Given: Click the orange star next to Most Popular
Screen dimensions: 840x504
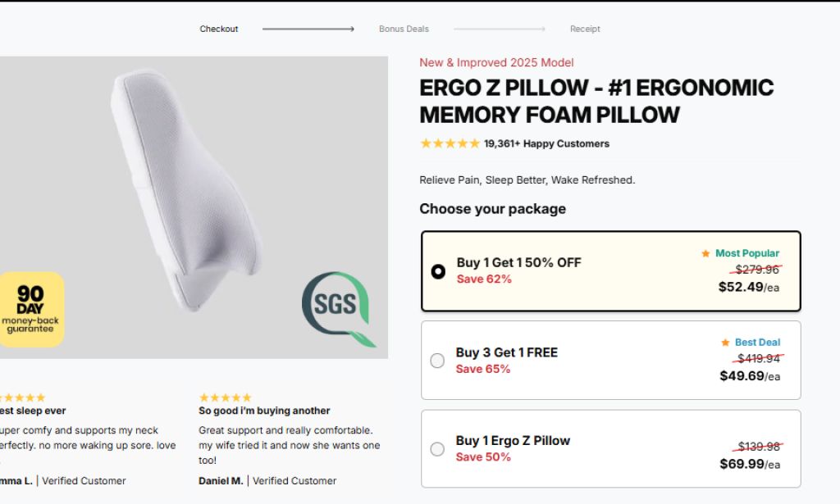Looking at the screenshot, I should (x=705, y=254).
